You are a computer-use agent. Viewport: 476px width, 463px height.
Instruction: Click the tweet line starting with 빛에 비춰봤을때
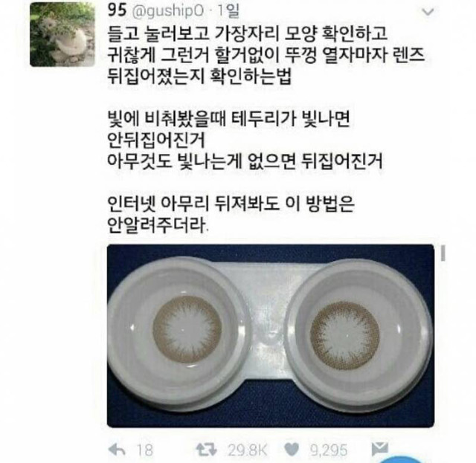[229, 118]
